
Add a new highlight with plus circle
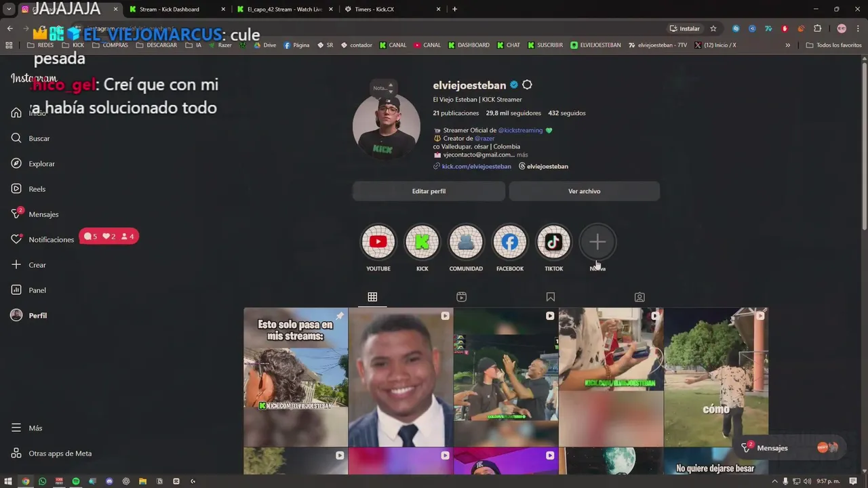pos(597,242)
